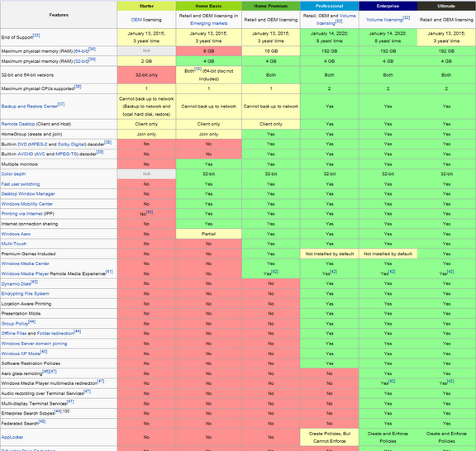Click the Enterprise column header
The width and height of the screenshot is (476, 451).
pos(388,6)
